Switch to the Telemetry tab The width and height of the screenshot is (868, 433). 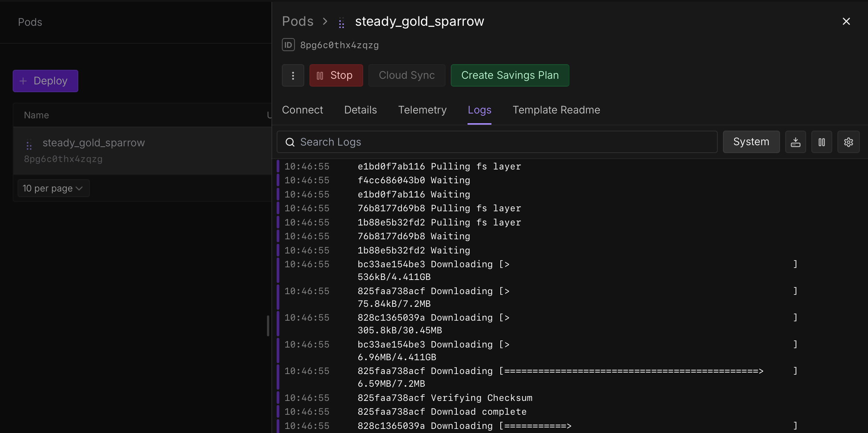(x=422, y=110)
